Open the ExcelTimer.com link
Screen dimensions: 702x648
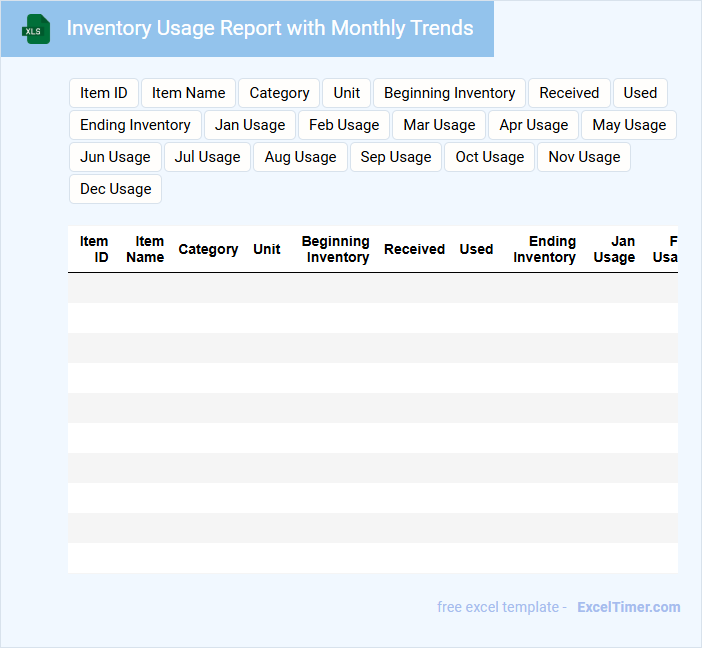[628, 607]
